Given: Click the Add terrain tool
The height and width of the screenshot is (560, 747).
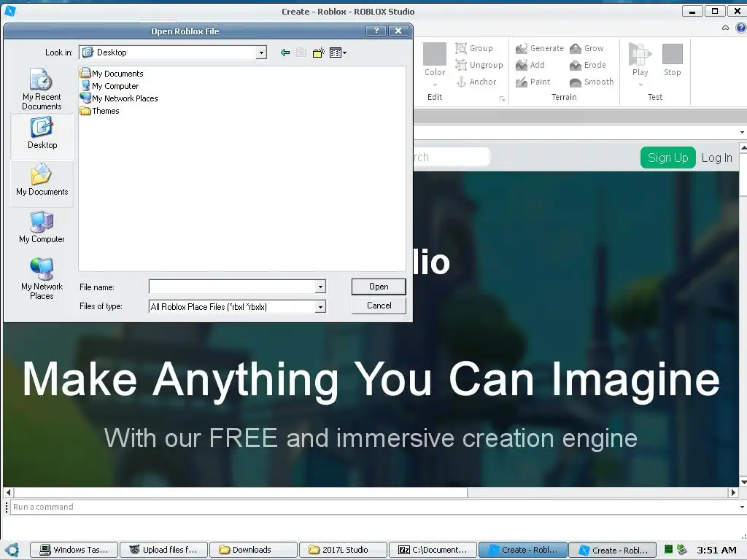Looking at the screenshot, I should [530, 65].
